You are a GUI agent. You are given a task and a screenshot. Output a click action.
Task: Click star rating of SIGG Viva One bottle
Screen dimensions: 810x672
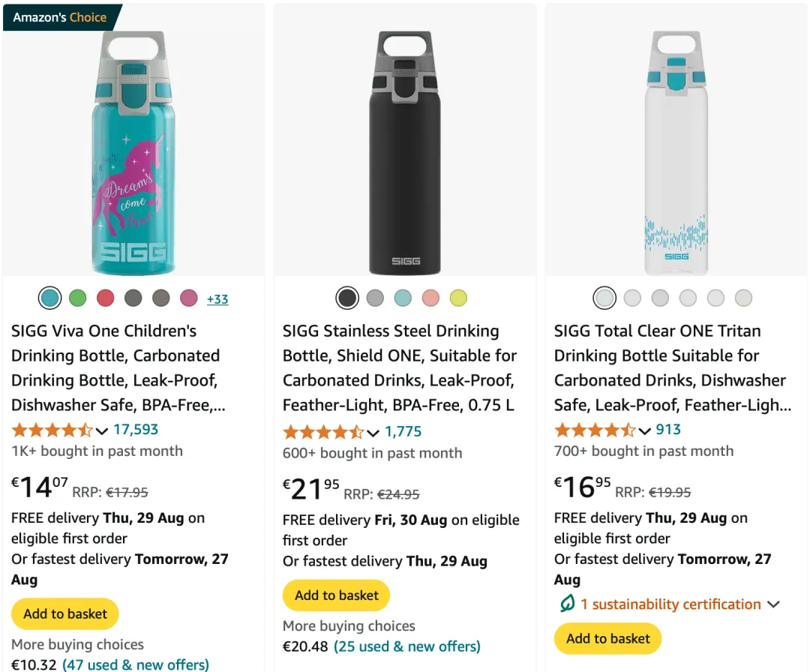point(52,430)
